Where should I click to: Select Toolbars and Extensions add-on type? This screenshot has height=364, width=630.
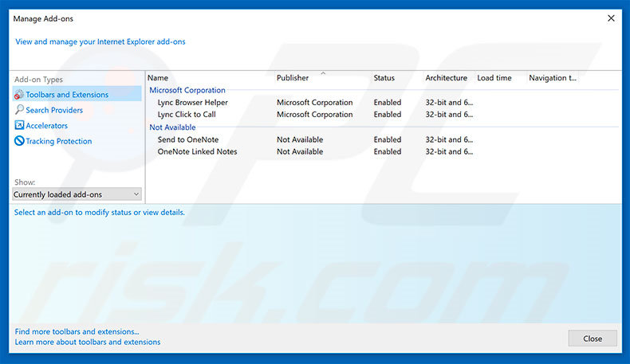[x=77, y=94]
